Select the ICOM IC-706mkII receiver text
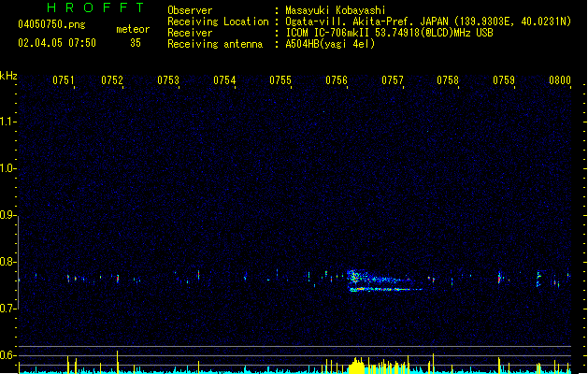 point(389,33)
